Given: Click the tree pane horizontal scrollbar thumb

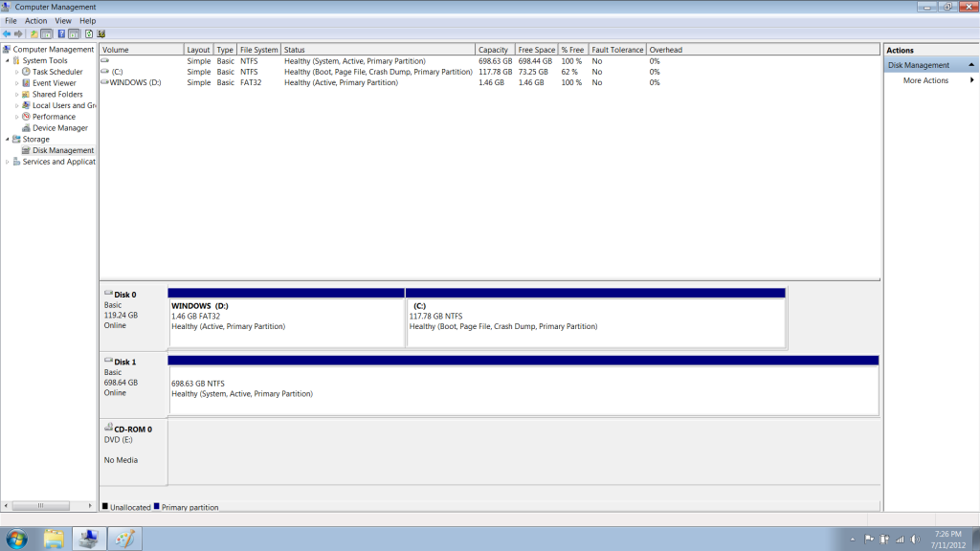Looking at the screenshot, I should click(40, 505).
